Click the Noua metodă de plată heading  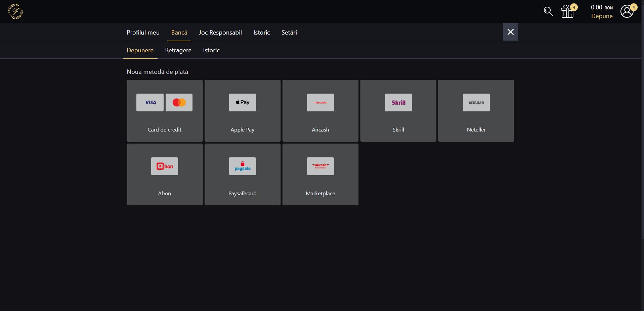(x=158, y=72)
